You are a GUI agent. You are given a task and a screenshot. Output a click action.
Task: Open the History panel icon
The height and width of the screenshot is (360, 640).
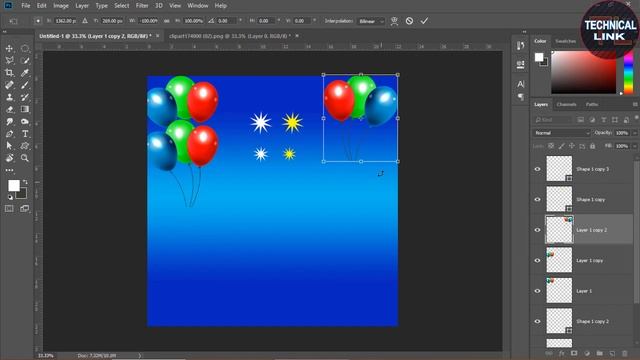pos(520,46)
